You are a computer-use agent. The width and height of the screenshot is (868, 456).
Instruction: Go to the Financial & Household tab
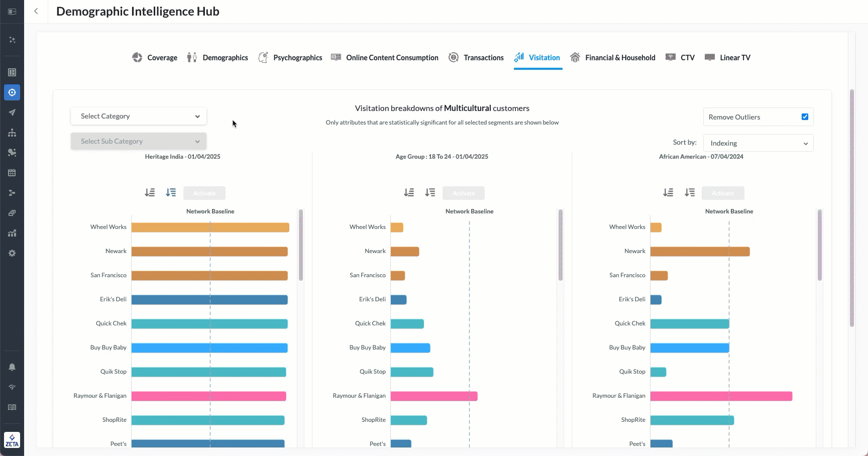613,58
